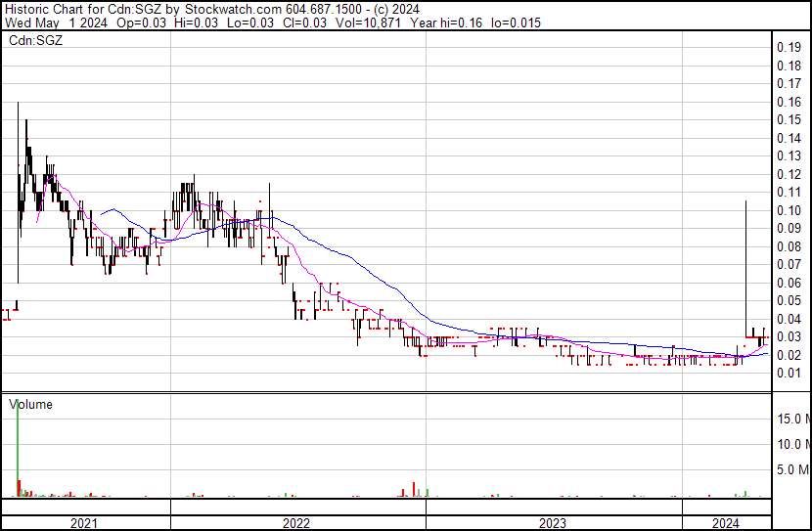Click the 0.01 price axis label
Image resolution: width=812 pixels, height=531 pixels.
point(789,373)
